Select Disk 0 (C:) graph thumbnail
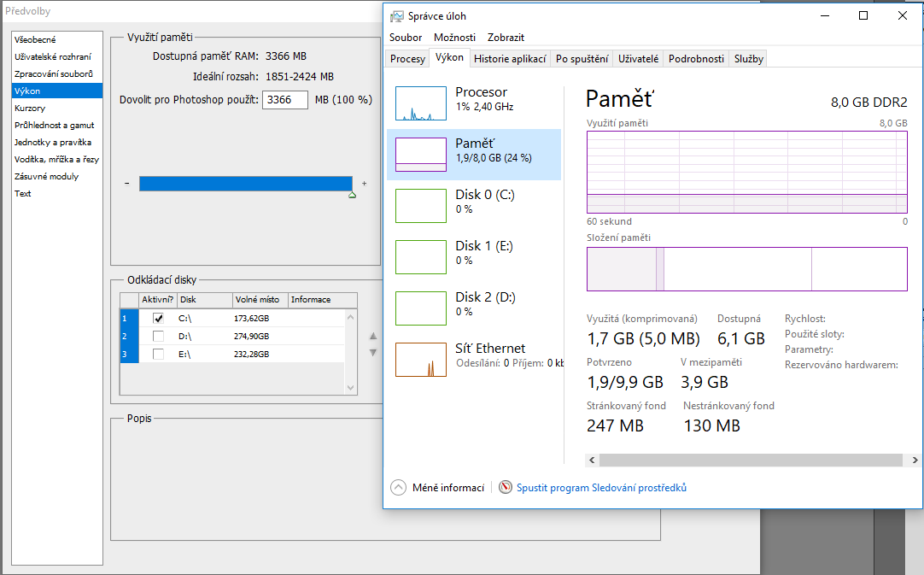The height and width of the screenshot is (575, 924). pos(420,206)
